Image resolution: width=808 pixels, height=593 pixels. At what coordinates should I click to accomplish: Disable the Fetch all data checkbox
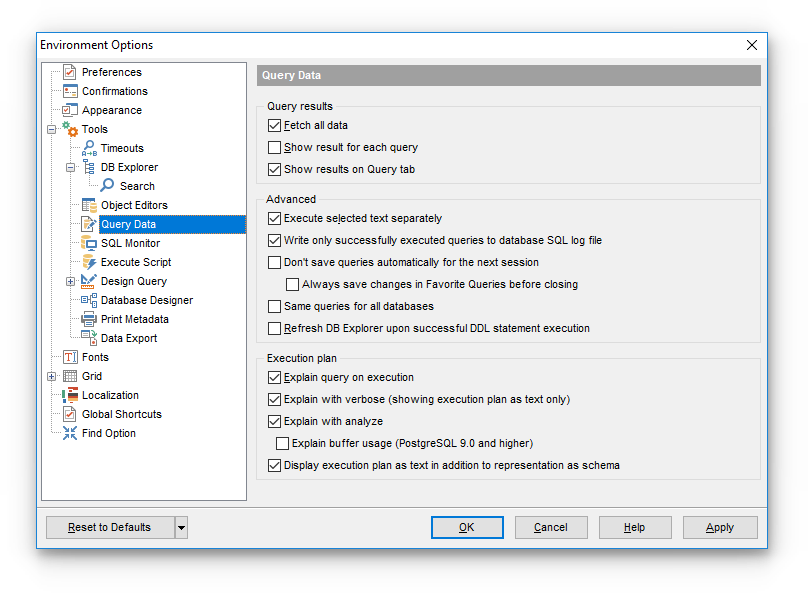click(275, 126)
